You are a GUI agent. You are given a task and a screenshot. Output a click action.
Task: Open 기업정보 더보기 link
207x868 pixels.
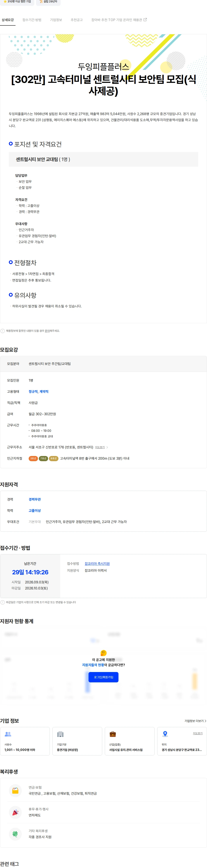tap(195, 721)
